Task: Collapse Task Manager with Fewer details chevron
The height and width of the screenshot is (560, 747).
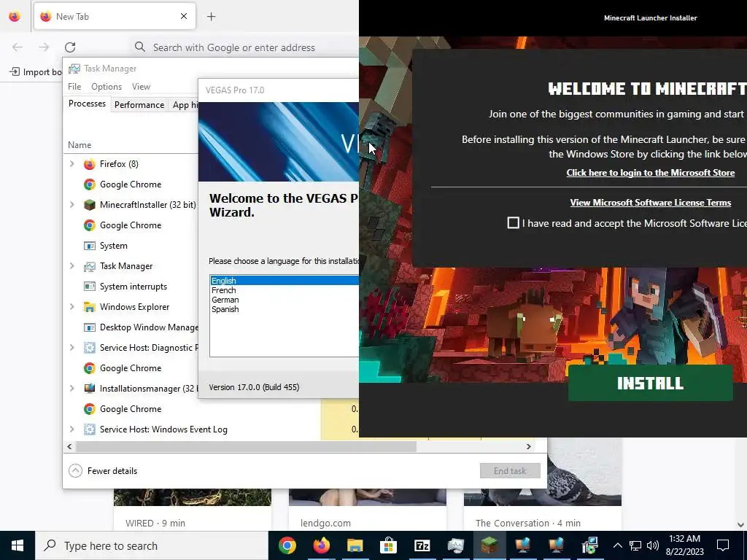Action: coord(75,471)
